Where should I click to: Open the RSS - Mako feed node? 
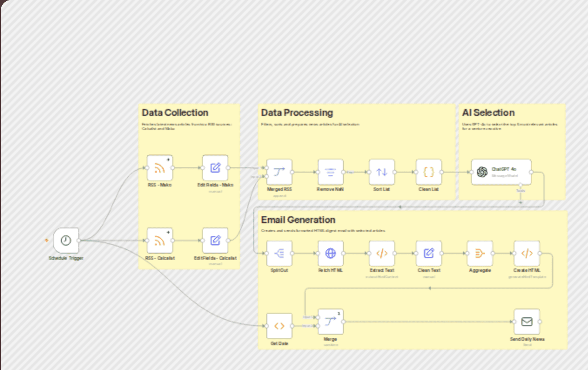(160, 168)
